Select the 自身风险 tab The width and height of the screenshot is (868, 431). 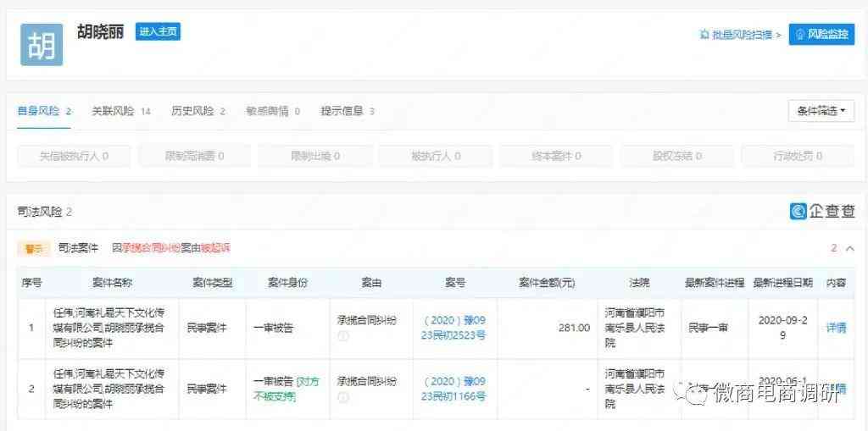(44, 111)
